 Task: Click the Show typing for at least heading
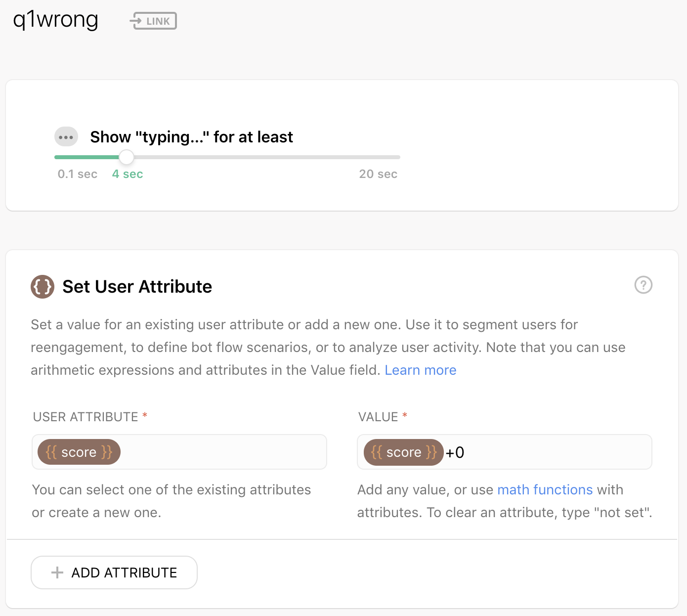coord(191,137)
